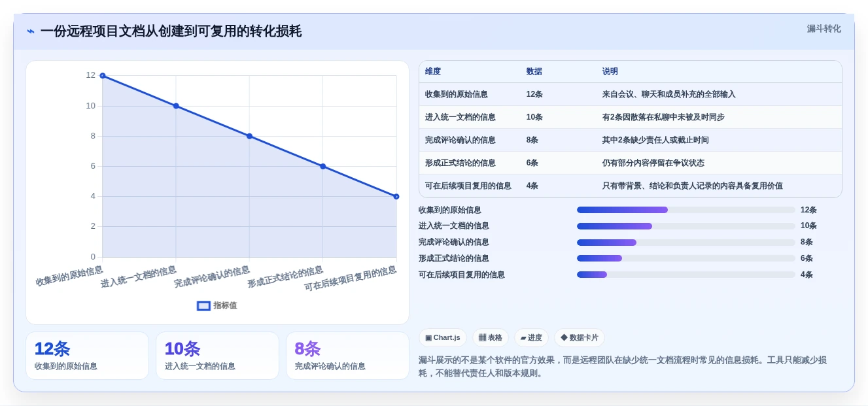
Task: Click description 有2条因散落在私聊中未被及时同步
Action: (x=663, y=117)
